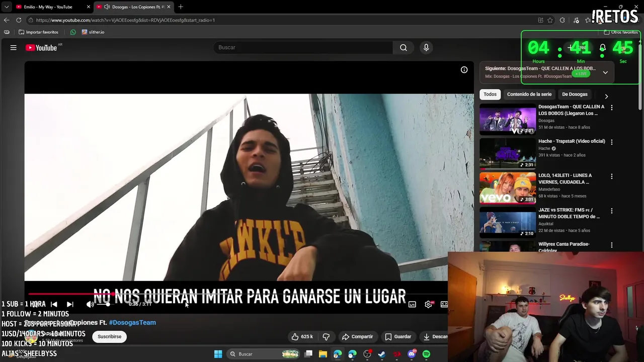The height and width of the screenshot is (362, 644).
Task: Select the Todos filter chip
Action: [490, 94]
